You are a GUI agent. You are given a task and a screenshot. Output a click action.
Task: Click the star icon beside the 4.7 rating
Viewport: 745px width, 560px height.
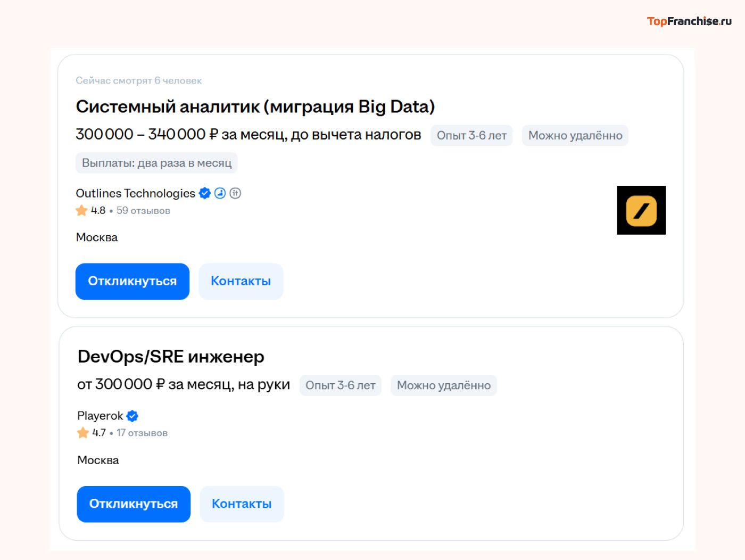(83, 433)
